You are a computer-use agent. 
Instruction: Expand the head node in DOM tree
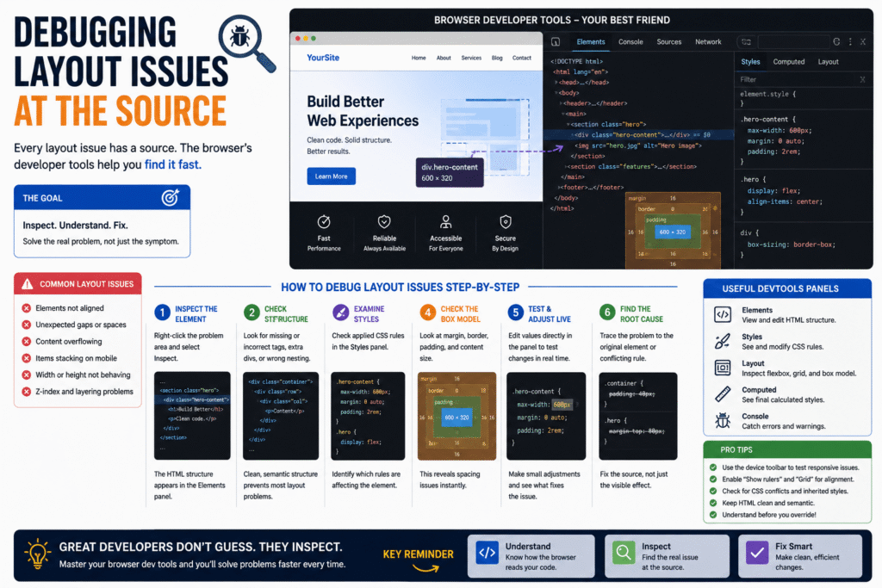(x=556, y=83)
